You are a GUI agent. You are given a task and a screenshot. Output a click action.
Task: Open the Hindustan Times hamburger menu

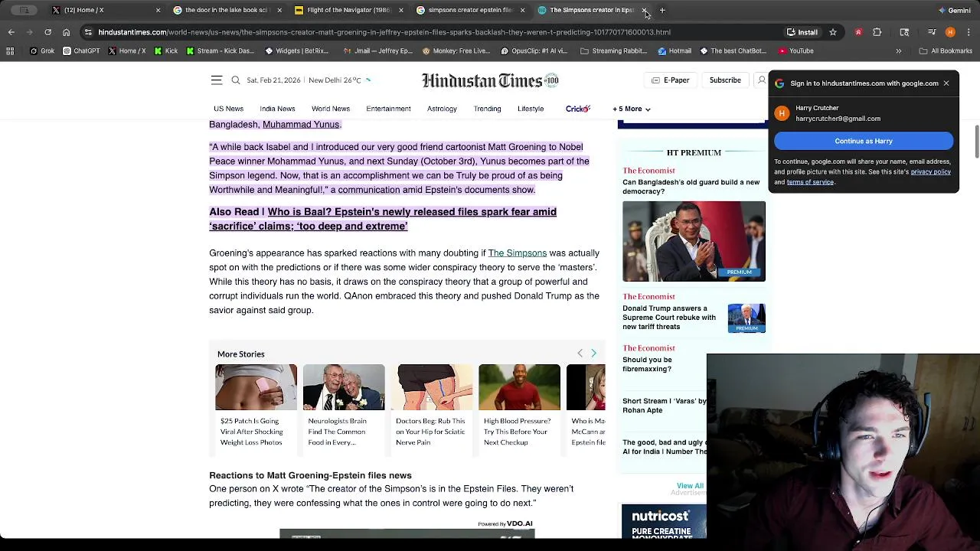217,80
